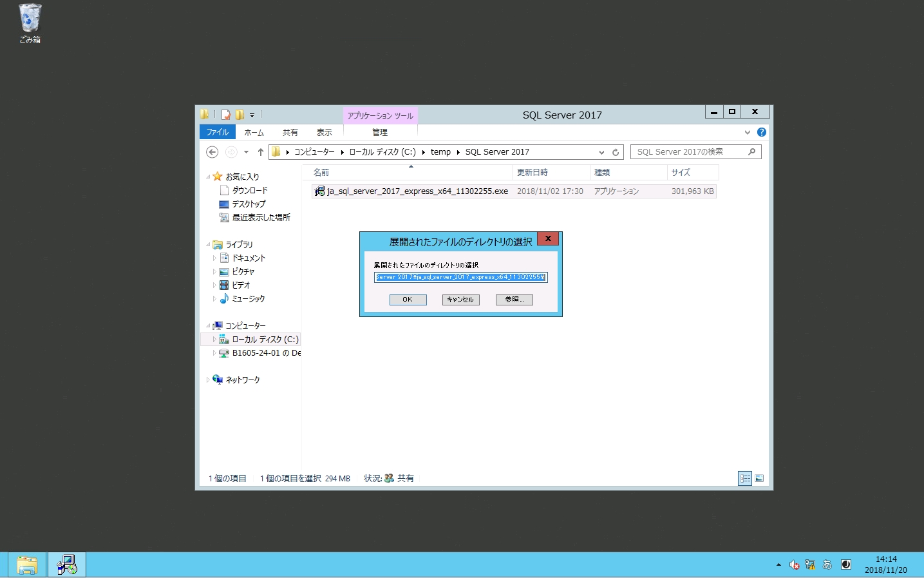
Task: Open File Explorer from the taskbar icon
Action: coord(27,564)
